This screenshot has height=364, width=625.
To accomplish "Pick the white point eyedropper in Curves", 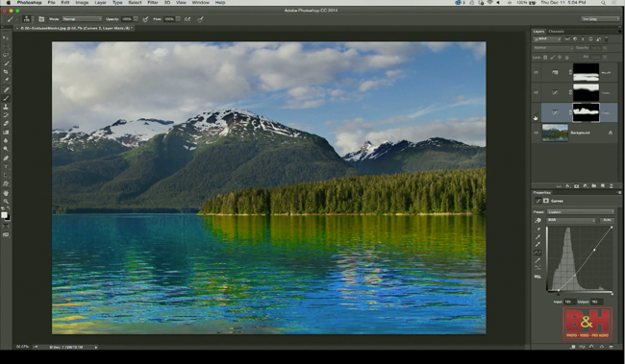I will [x=537, y=245].
